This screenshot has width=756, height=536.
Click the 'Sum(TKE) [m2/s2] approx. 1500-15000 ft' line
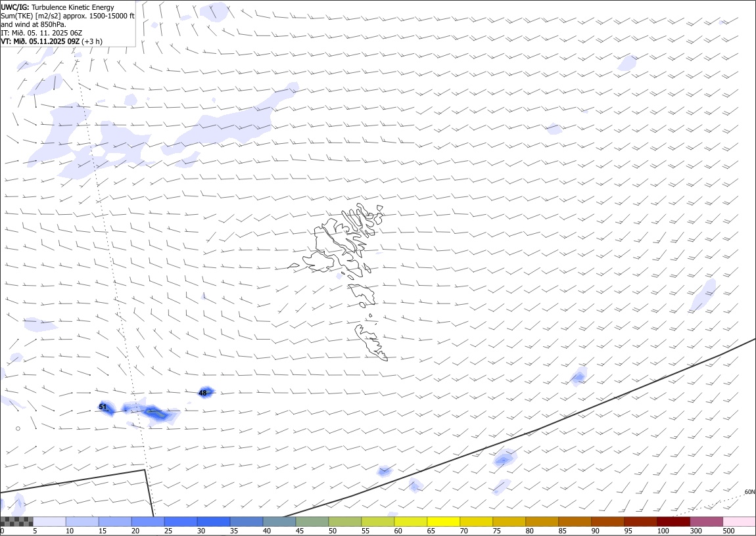[68, 16]
